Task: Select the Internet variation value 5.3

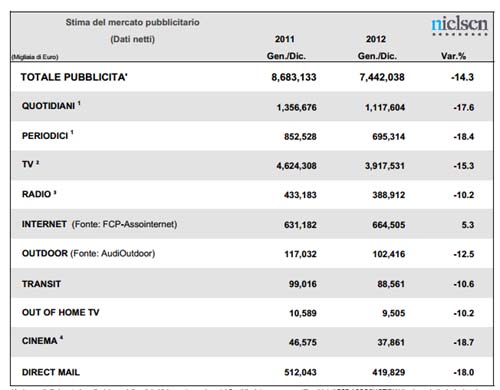Action: pos(468,225)
